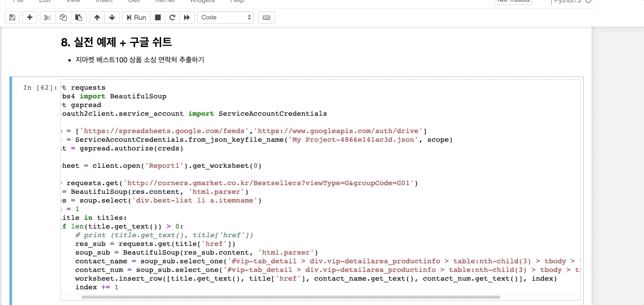Click the spreadsheets.google.com feeds URL string

[x=164, y=131]
